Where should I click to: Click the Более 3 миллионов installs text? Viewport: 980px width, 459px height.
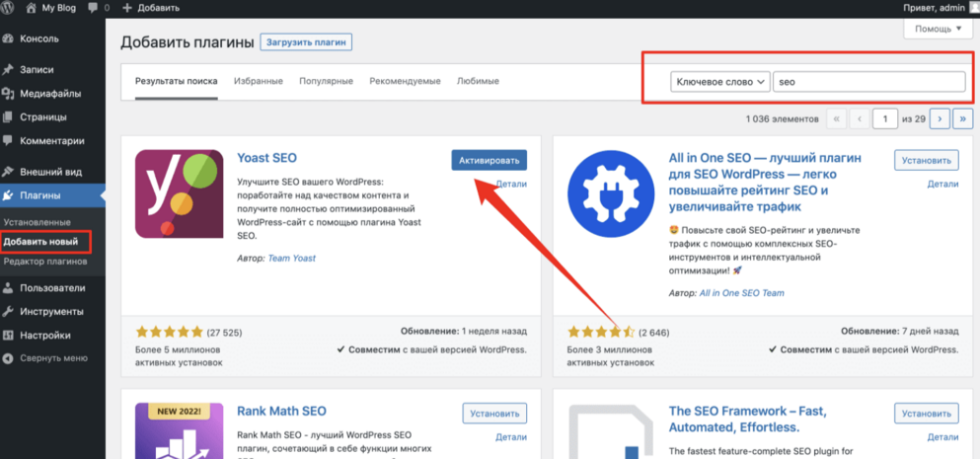pos(611,355)
